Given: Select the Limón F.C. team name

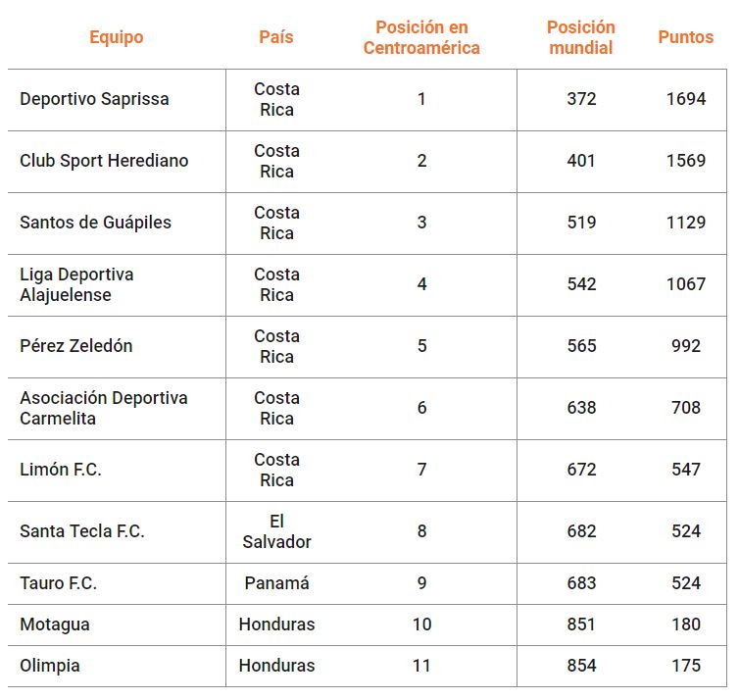Looking at the screenshot, I should (61, 470).
